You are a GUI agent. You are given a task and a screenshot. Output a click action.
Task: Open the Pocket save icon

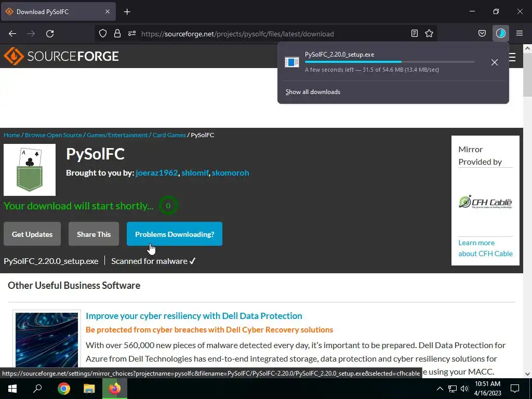click(482, 34)
